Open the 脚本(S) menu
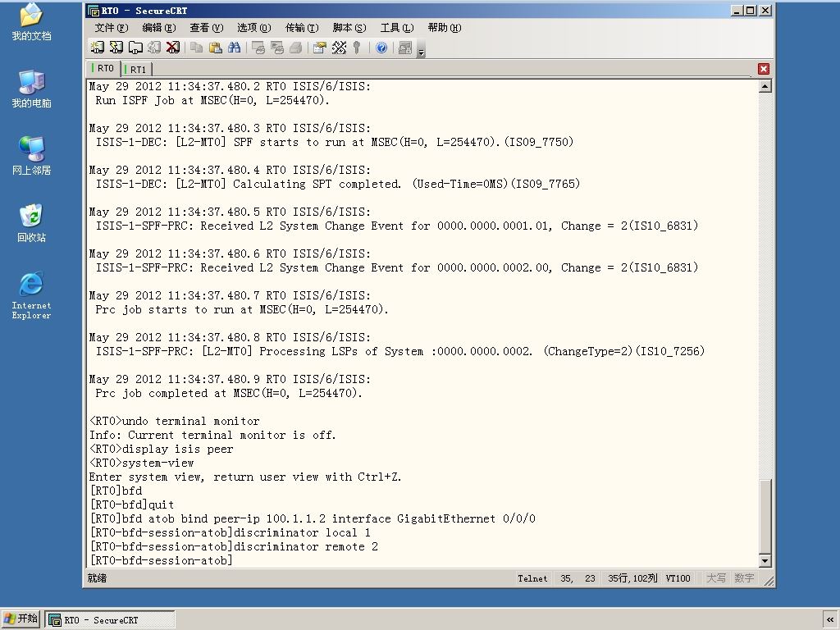840x630 pixels. point(349,27)
